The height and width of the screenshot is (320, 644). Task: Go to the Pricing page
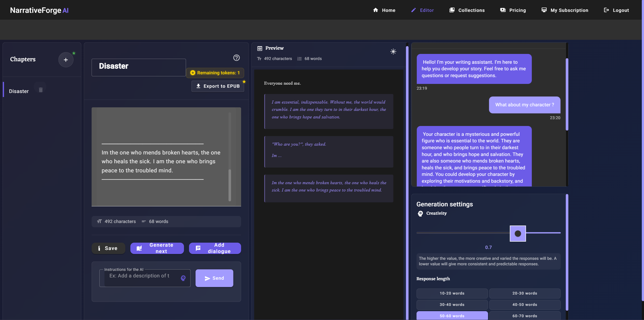[513, 10]
